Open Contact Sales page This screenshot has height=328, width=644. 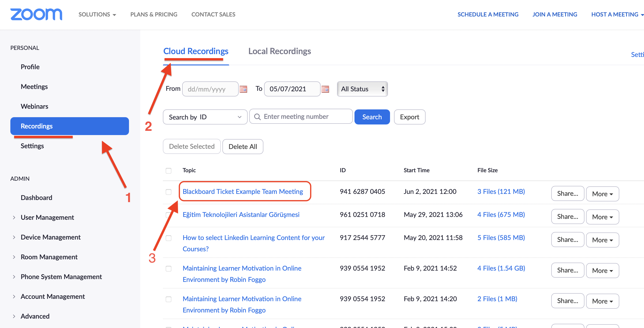coord(213,15)
